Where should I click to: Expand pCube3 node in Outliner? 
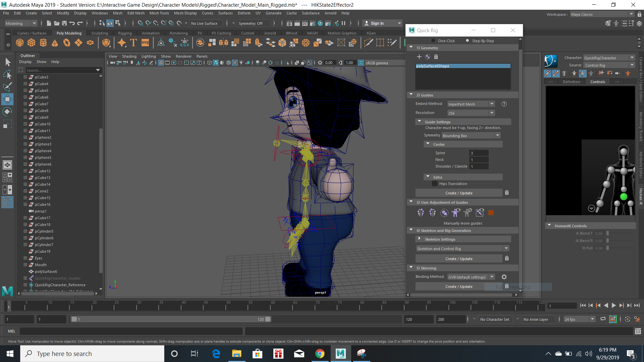(25, 77)
